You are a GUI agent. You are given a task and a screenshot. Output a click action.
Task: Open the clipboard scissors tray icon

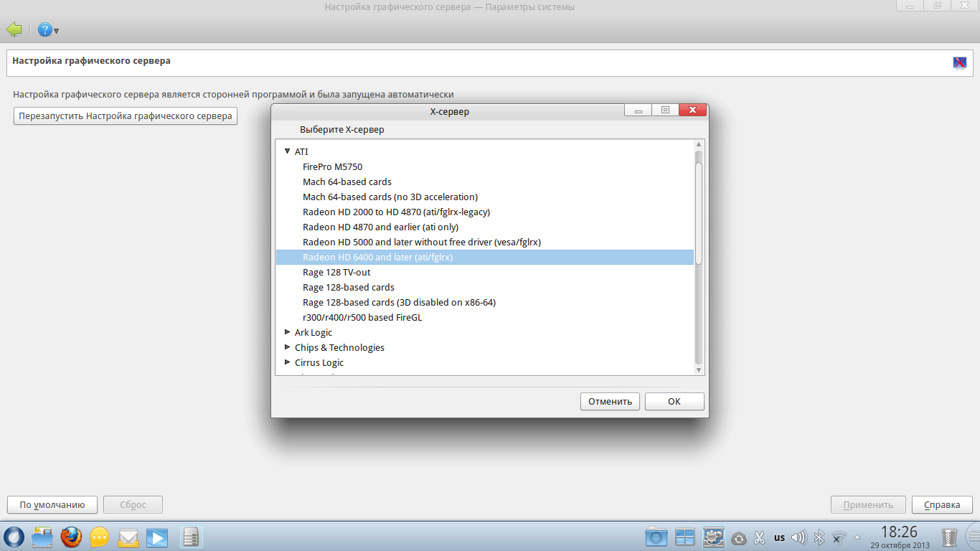(x=759, y=537)
